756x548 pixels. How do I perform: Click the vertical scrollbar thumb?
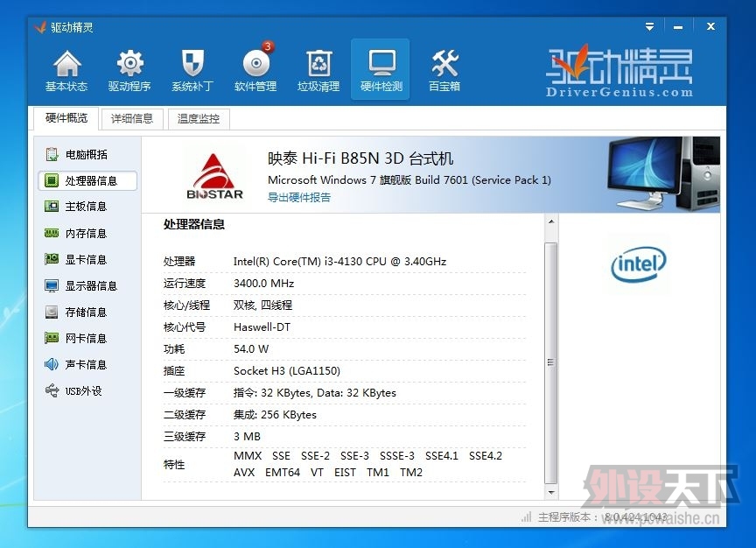coord(551,362)
